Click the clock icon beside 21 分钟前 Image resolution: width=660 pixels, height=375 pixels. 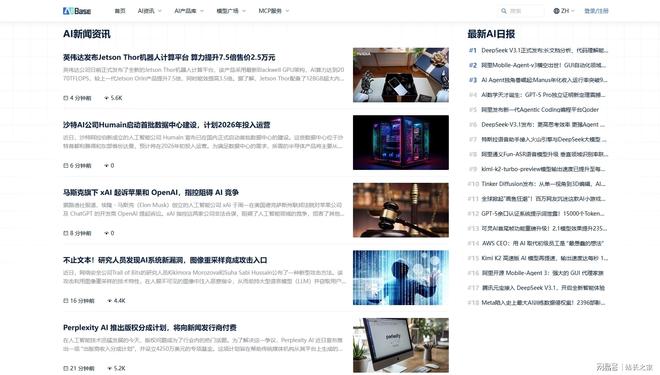(66, 368)
